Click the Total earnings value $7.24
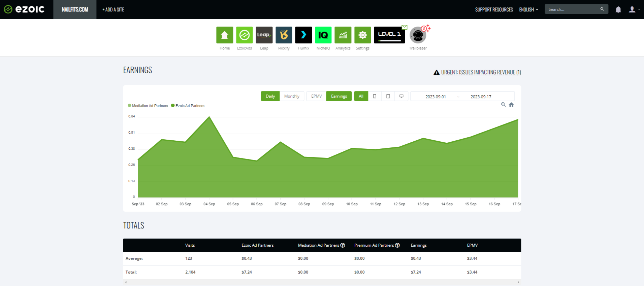The width and height of the screenshot is (644, 286). (x=416, y=272)
